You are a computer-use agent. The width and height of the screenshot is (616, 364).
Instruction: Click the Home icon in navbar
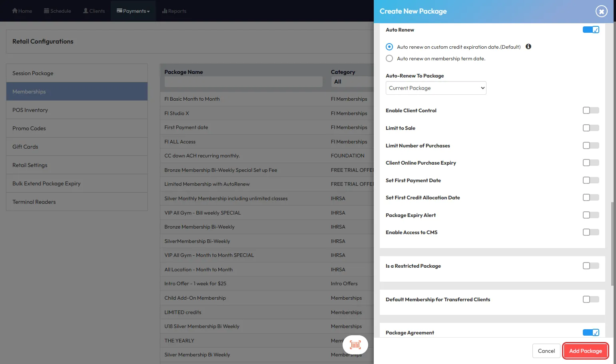(x=15, y=11)
